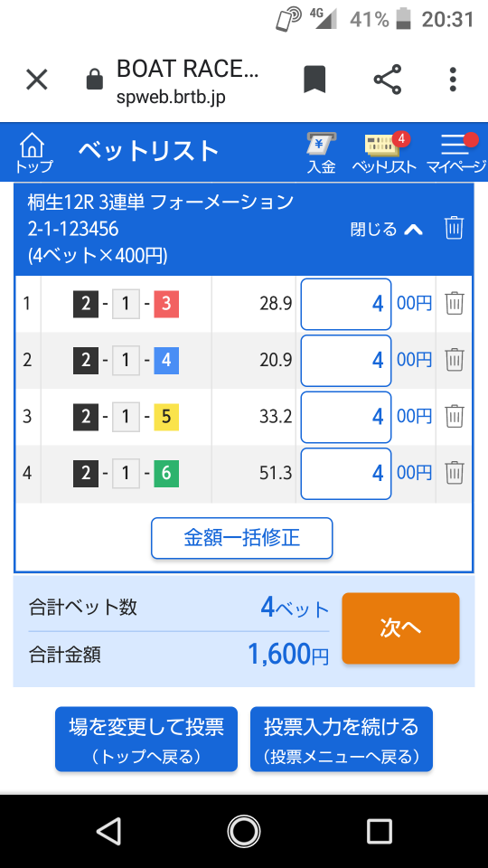
Task: Edit the amount field for bet 2-1-4
Action: 346,361
